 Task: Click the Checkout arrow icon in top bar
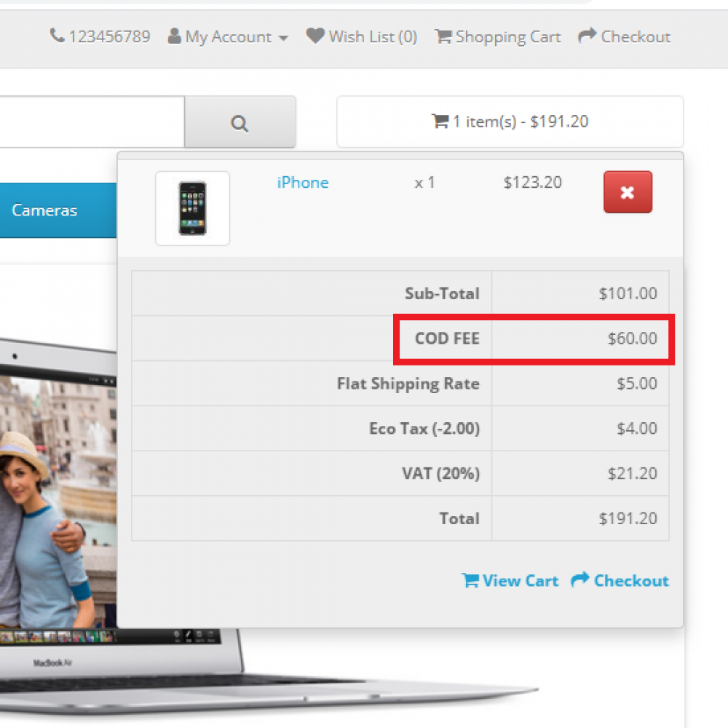[x=587, y=35]
